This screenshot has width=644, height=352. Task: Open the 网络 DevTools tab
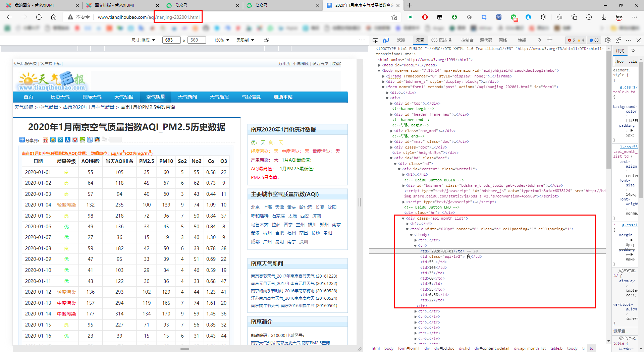(x=503, y=40)
